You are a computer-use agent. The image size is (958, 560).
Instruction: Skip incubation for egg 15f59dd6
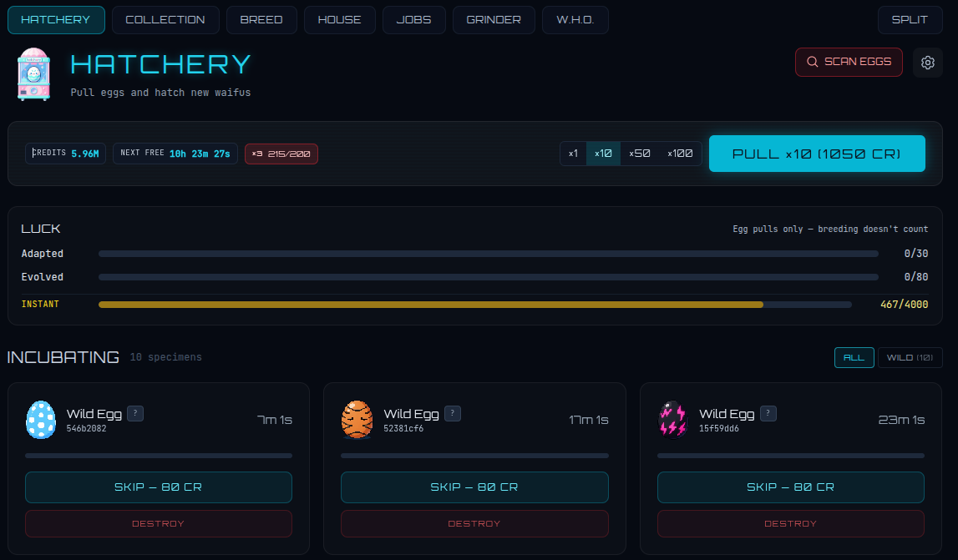click(x=791, y=487)
